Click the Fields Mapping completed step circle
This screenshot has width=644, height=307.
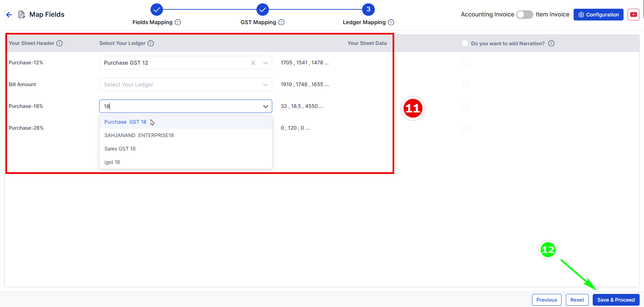click(x=157, y=9)
